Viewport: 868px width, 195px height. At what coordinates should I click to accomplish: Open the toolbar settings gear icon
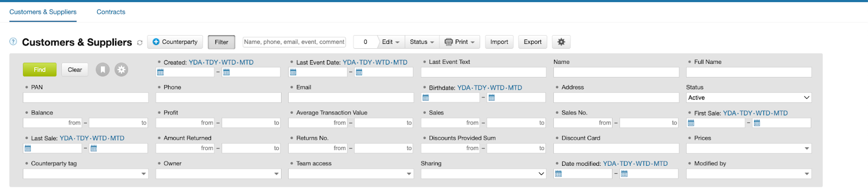(x=561, y=42)
